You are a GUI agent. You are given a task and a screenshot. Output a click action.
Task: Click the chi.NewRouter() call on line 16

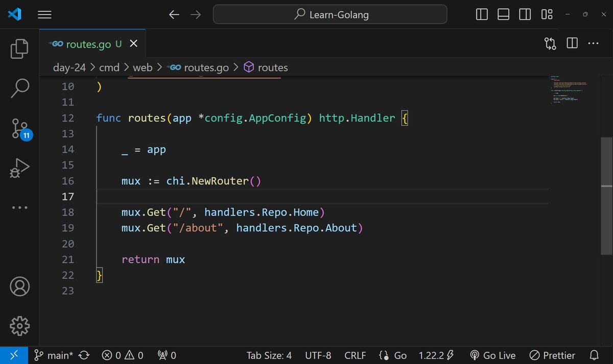tap(214, 181)
